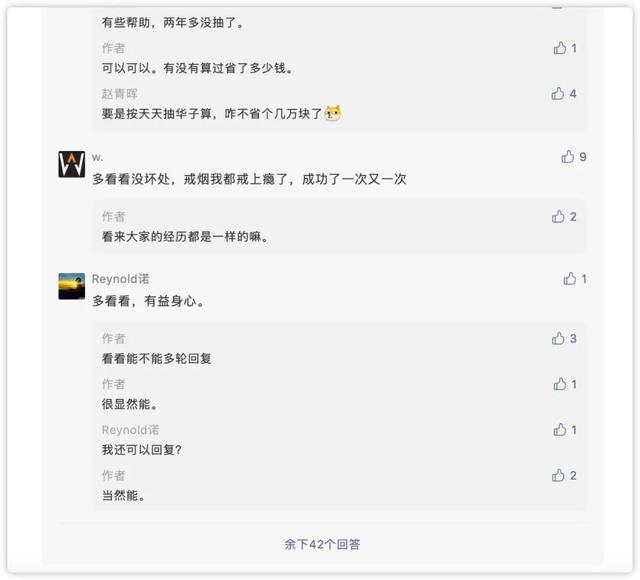Open w.'s profile avatar

tap(72, 165)
